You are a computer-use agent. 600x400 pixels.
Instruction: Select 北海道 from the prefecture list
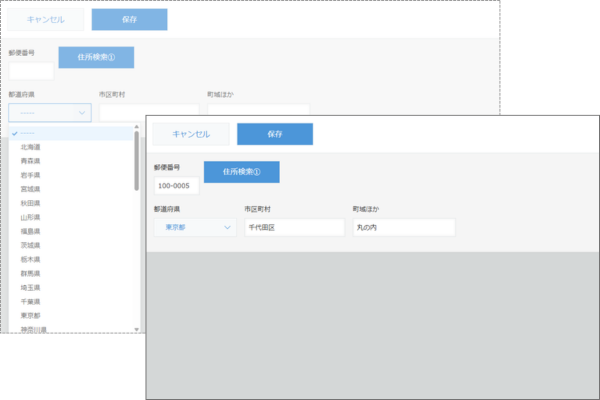coord(32,146)
